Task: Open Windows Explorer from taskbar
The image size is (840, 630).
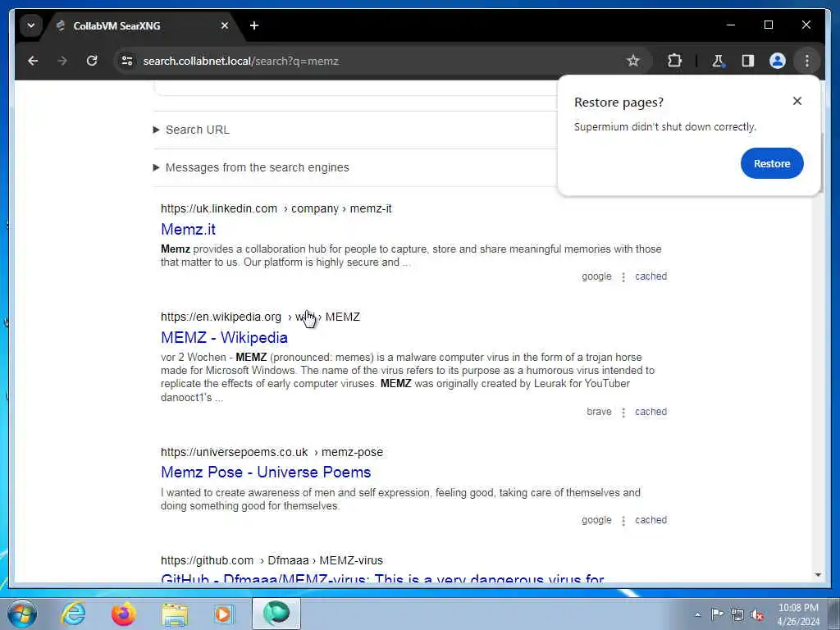Action: [175, 614]
